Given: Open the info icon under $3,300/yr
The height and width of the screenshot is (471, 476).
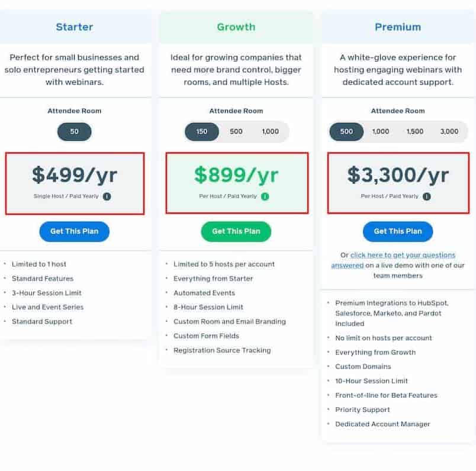Looking at the screenshot, I should pos(427,196).
